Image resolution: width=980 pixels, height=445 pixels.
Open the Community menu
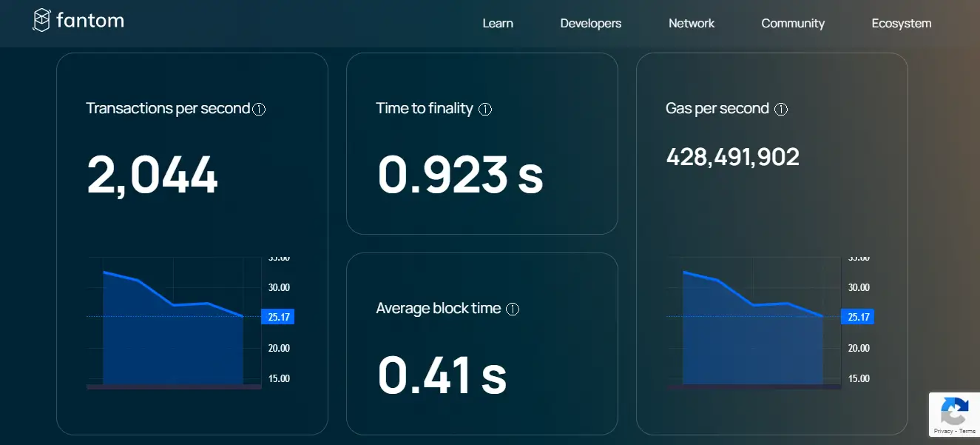(x=793, y=23)
